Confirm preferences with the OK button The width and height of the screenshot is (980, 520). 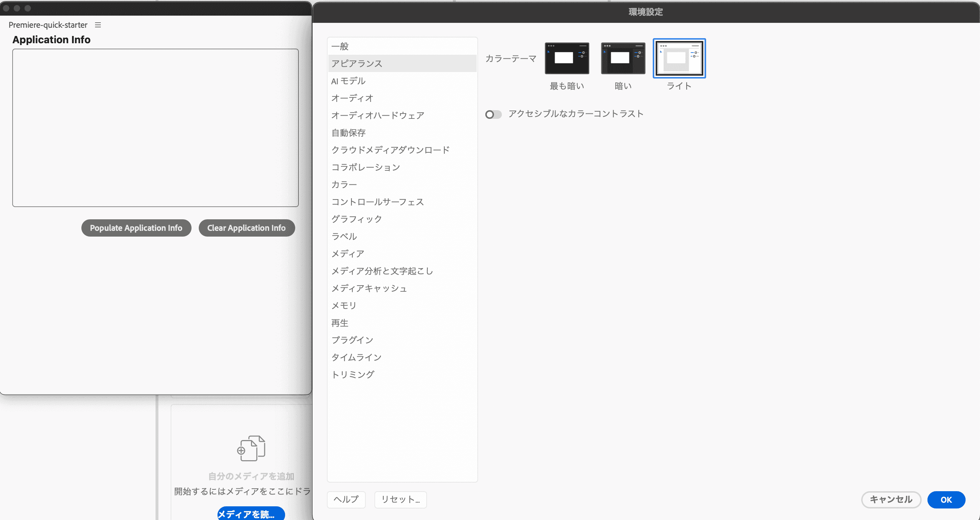point(946,500)
